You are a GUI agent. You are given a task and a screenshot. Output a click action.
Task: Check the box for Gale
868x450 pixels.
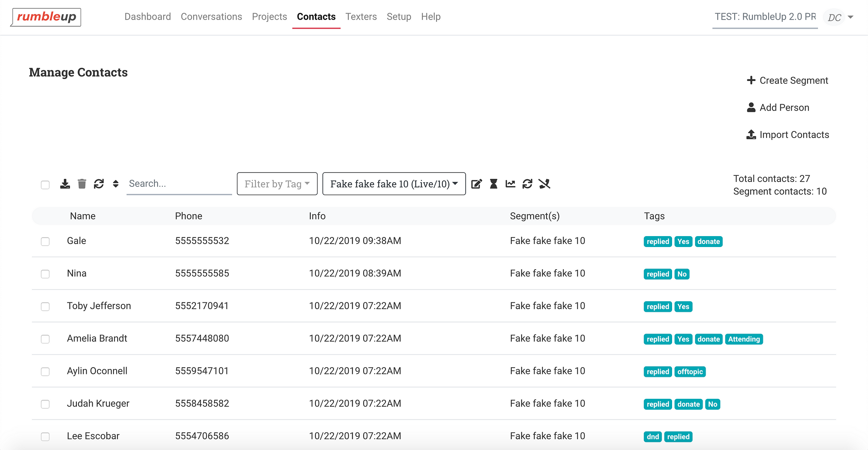pos(45,241)
